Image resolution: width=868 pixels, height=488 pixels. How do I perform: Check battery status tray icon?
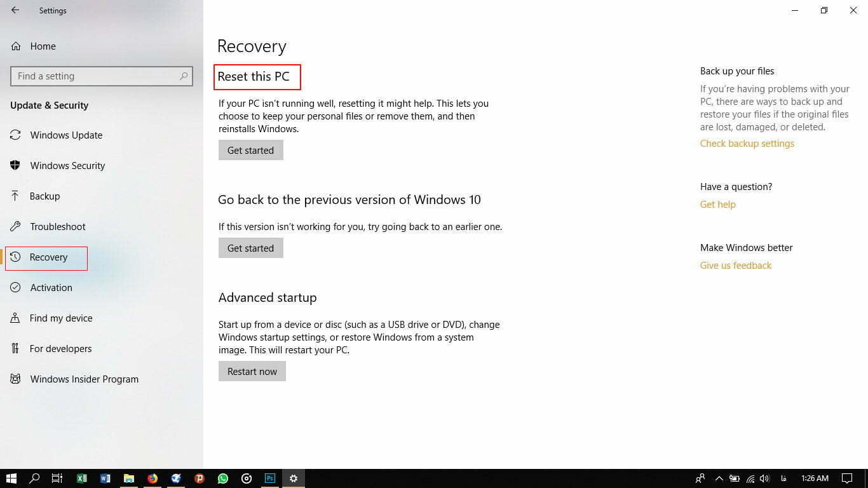click(x=735, y=478)
